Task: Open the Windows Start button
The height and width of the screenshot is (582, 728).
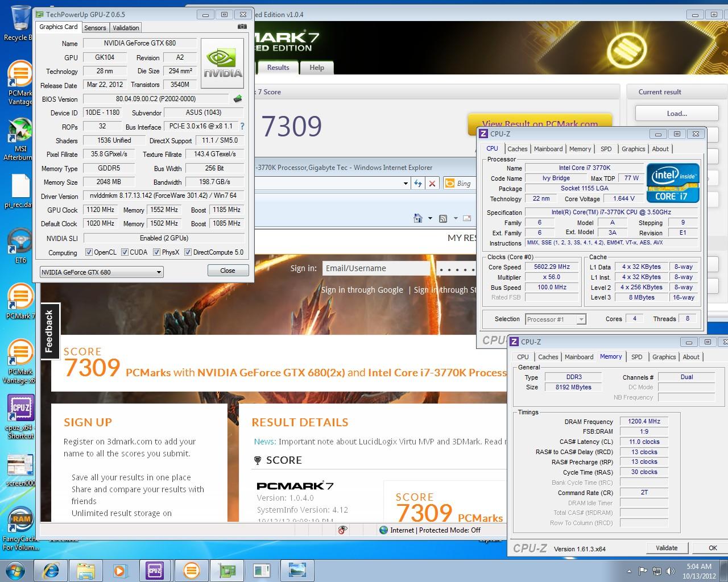Action: pyautogui.click(x=15, y=570)
